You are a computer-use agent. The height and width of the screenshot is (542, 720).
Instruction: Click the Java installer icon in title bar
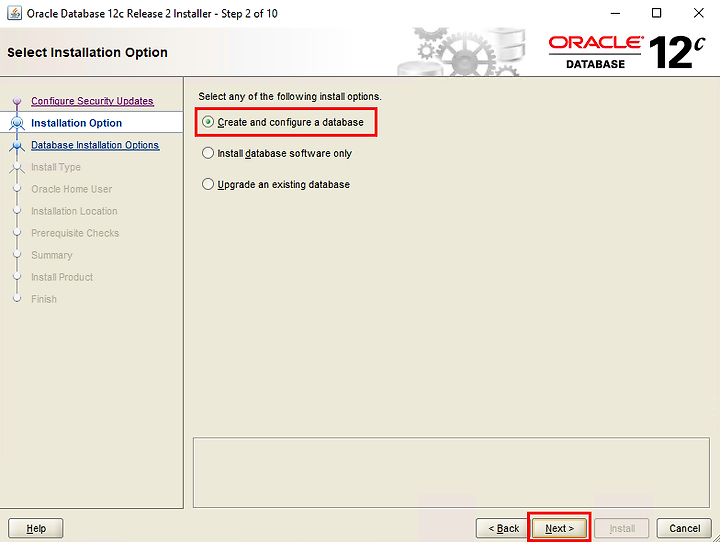(x=14, y=13)
